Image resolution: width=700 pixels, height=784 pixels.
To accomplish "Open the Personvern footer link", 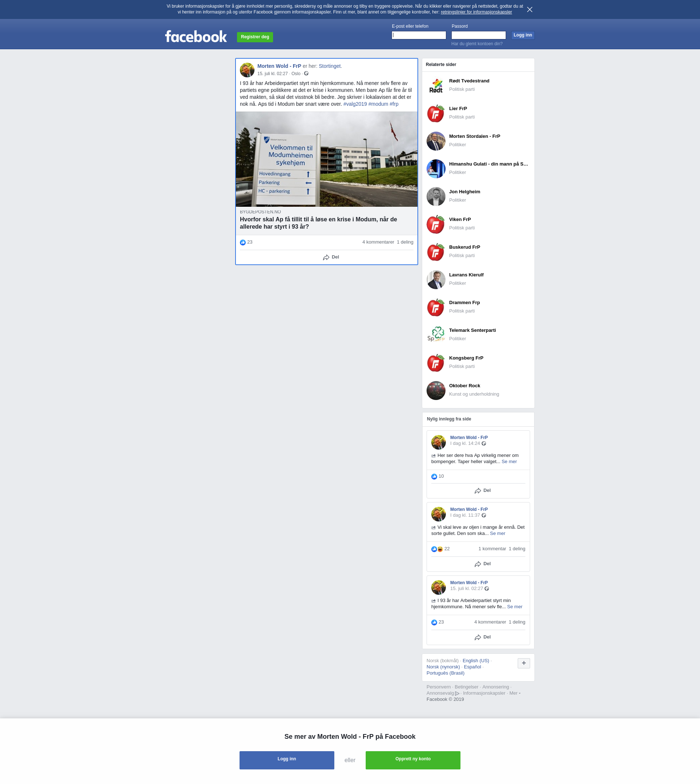I will click(438, 687).
